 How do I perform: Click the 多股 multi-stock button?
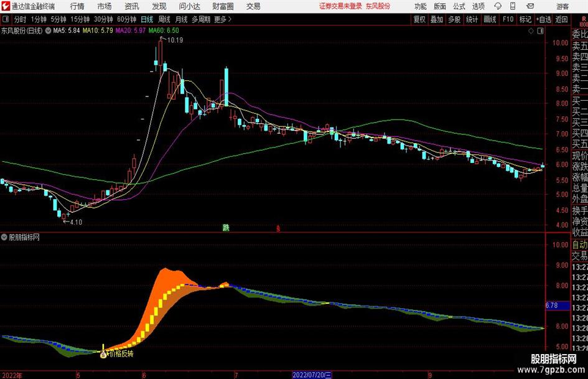pyautogui.click(x=454, y=19)
